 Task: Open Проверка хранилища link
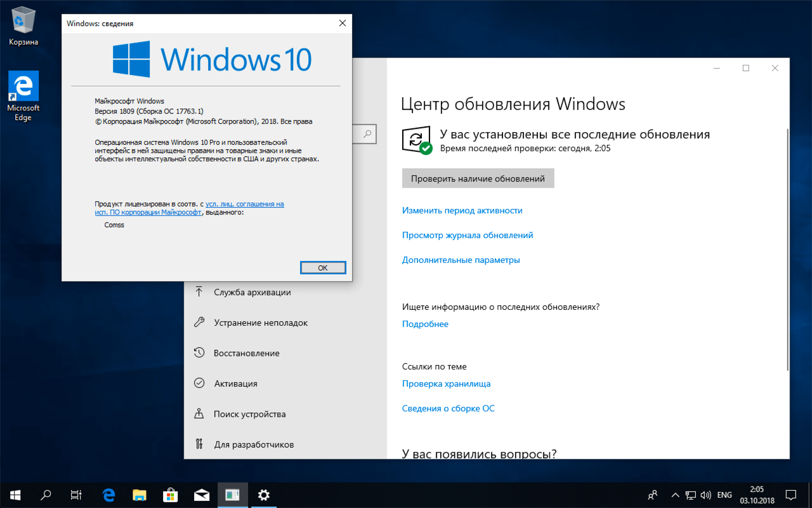point(446,384)
